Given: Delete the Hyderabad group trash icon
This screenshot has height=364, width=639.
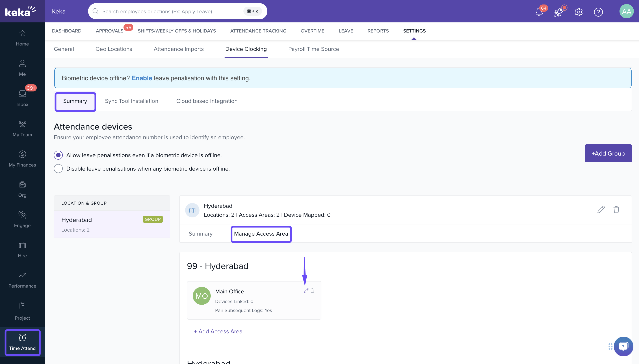Looking at the screenshot, I should [616, 210].
